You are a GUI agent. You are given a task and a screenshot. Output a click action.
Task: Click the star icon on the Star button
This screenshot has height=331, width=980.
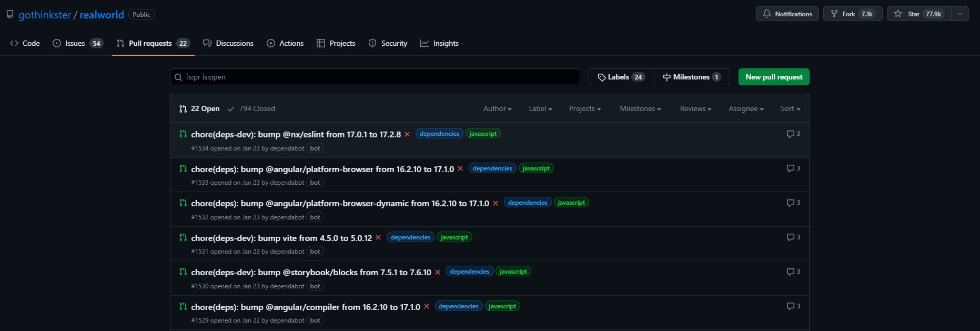click(x=898, y=14)
